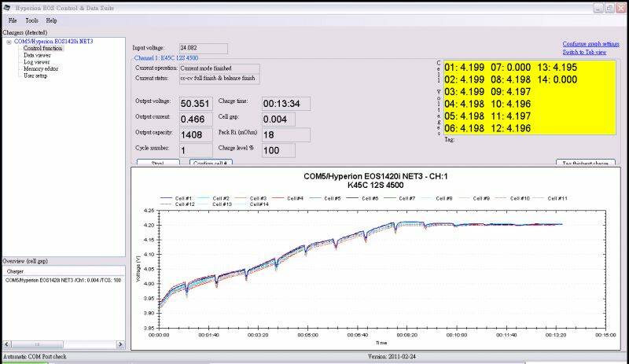The image size is (629, 364).
Task: Click Version: 2011-02-24 in status bar
Action: pyautogui.click(x=391, y=356)
